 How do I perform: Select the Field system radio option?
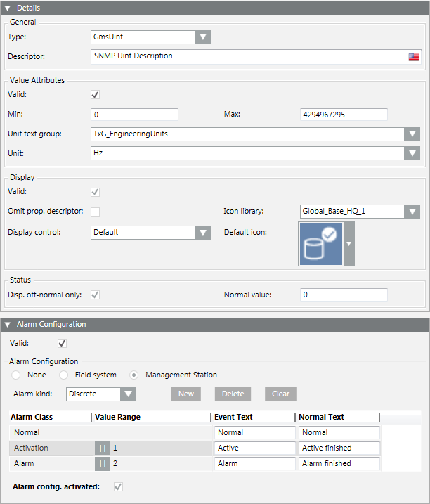(64, 375)
